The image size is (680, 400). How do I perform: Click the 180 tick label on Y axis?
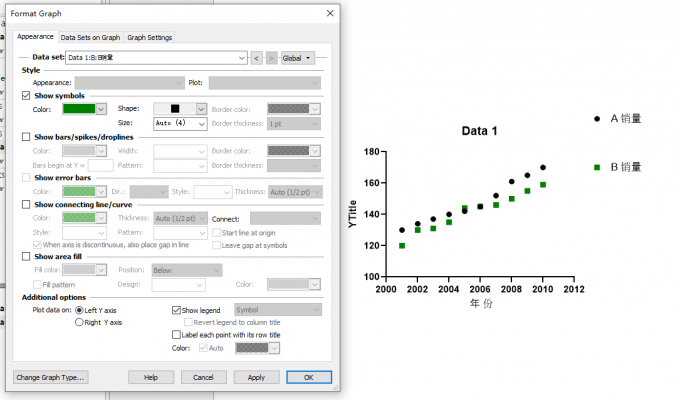tap(372, 152)
